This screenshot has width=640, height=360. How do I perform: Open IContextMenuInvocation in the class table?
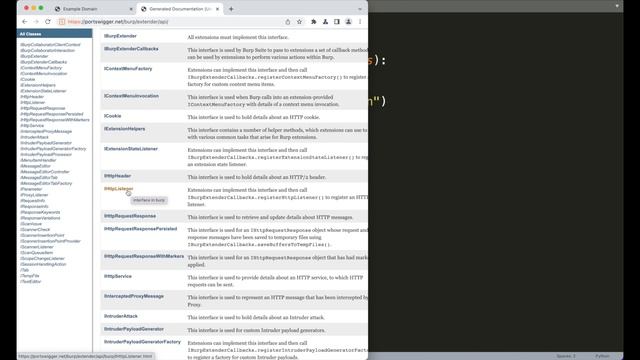pos(131,96)
